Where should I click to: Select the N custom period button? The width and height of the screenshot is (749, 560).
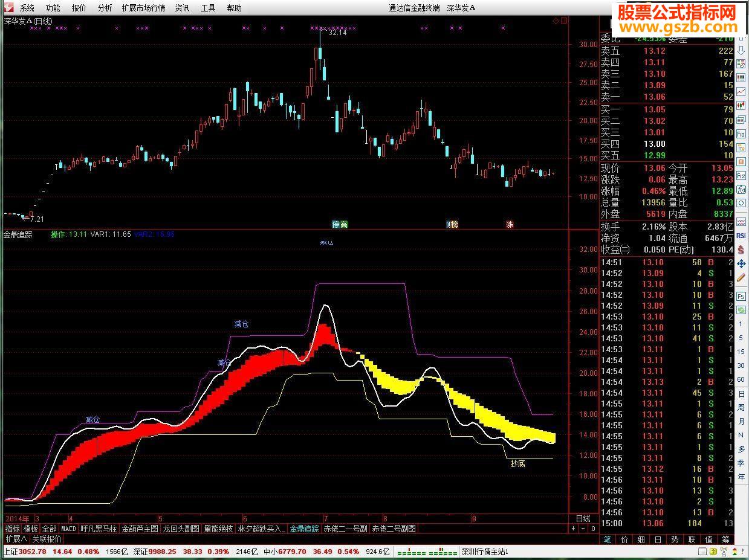pos(741,436)
